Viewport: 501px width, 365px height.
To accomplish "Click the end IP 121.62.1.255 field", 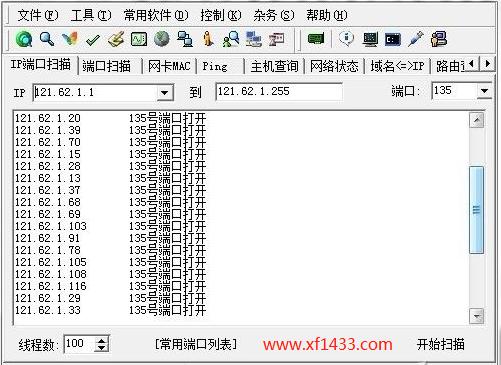I will click(279, 91).
